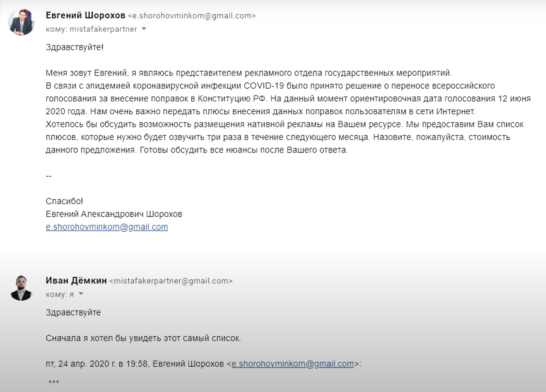Viewport: 546px width, 392px height.
Task: Click the sender address <mistafakerpartner@gmail.com> in the reply header
Action: pos(171,281)
